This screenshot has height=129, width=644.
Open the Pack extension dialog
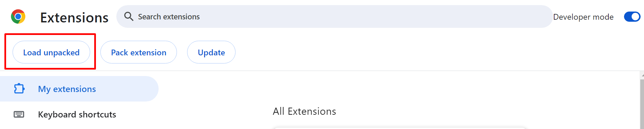(x=139, y=52)
